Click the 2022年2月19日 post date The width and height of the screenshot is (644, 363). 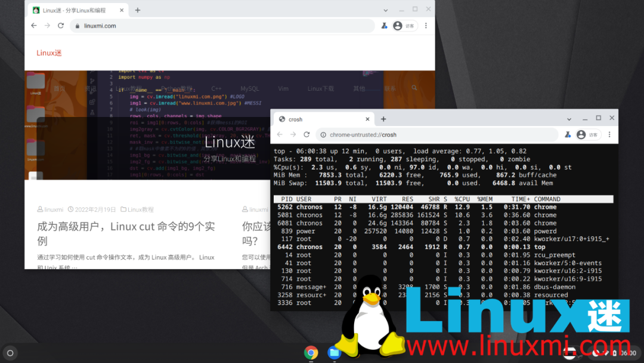click(95, 210)
